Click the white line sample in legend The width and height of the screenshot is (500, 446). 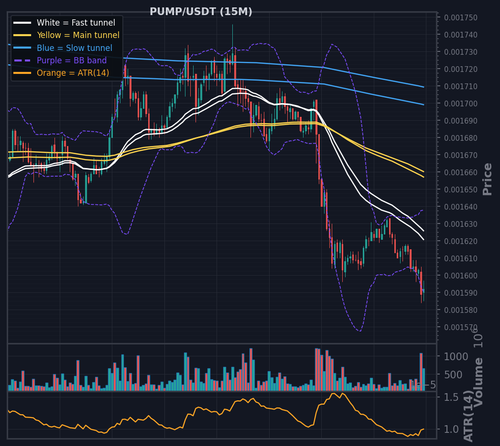click(22, 23)
